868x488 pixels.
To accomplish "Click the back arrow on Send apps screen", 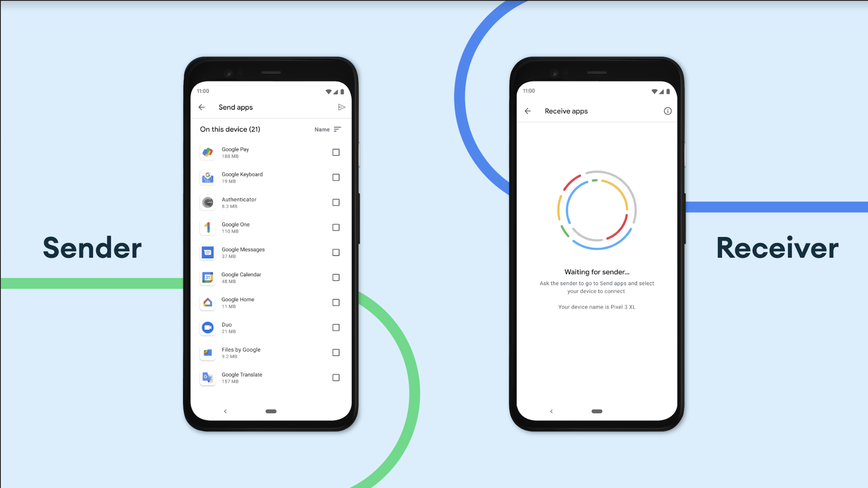I will [202, 107].
